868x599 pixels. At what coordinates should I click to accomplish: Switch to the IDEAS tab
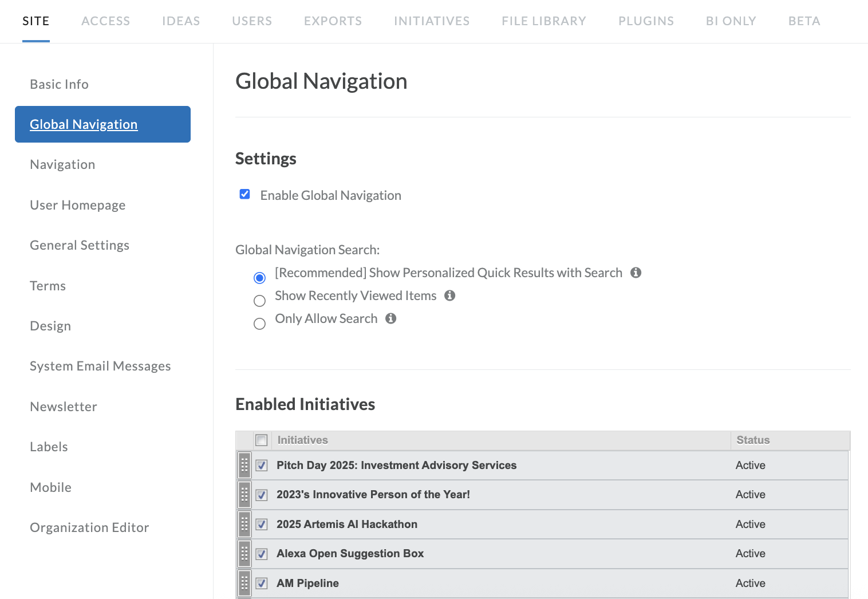tap(181, 21)
